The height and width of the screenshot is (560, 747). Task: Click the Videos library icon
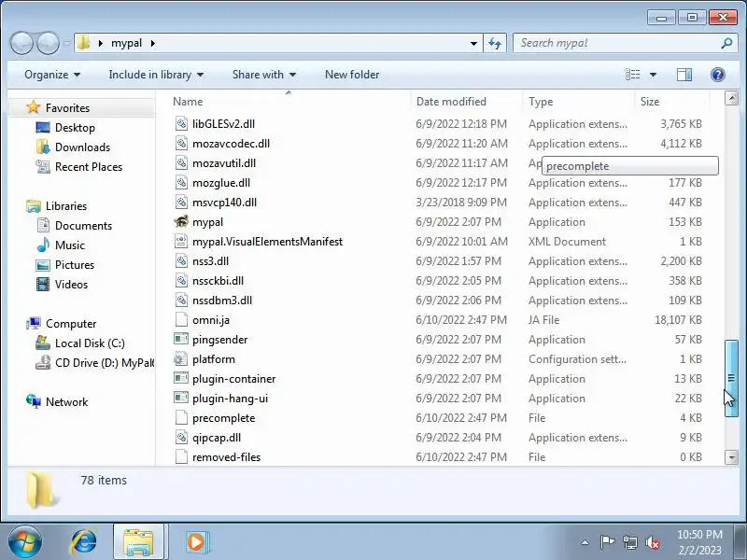coord(43,285)
